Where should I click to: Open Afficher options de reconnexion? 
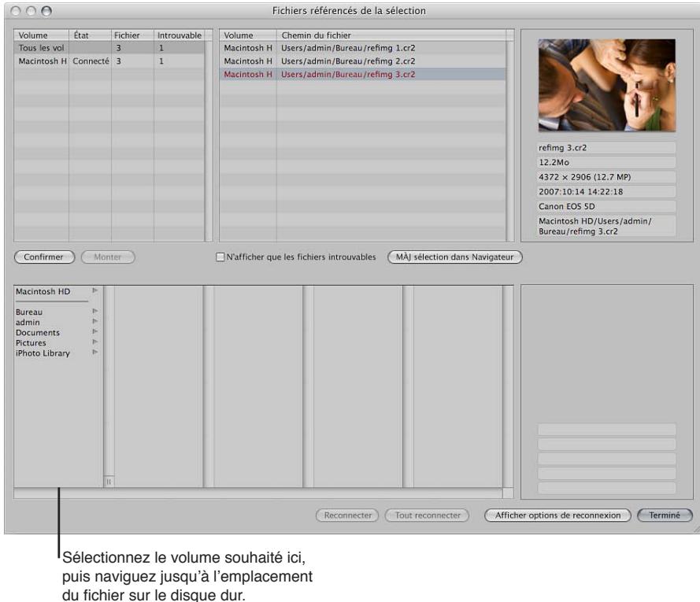tap(557, 515)
